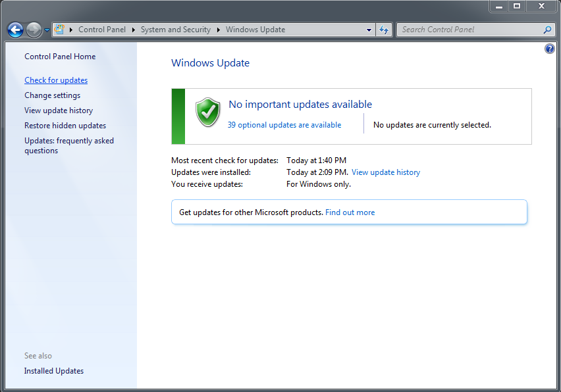Select the Windows Update breadcrumb

point(255,30)
